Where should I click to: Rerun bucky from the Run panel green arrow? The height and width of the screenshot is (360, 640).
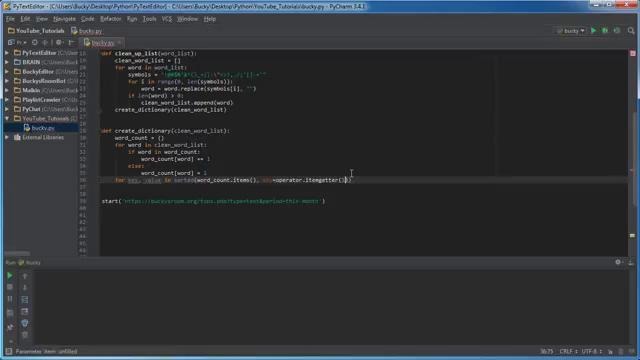point(10,276)
